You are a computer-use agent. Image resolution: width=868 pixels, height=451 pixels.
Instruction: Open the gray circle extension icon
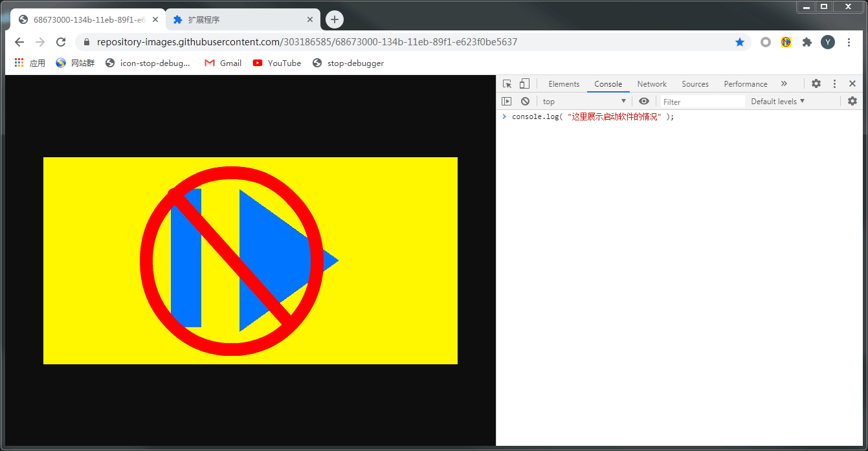click(766, 42)
